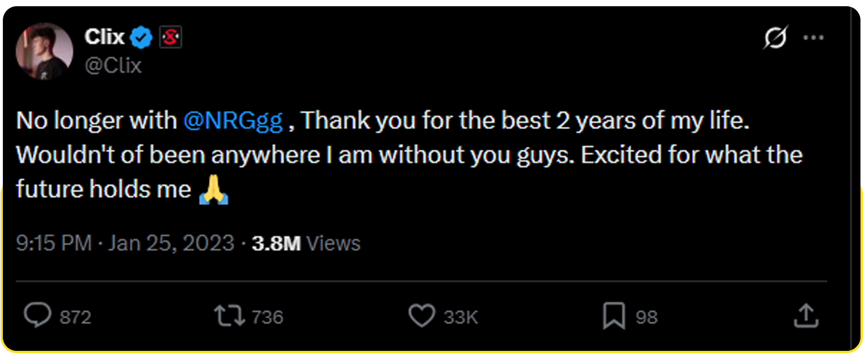Repost the tweet with the retweet icon
868x364 pixels.
pos(229,315)
